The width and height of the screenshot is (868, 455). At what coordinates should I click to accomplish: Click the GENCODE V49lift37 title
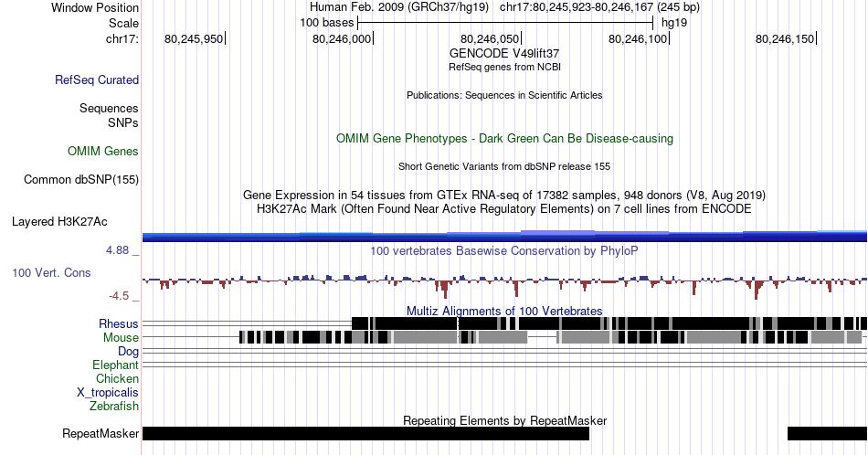tap(504, 54)
